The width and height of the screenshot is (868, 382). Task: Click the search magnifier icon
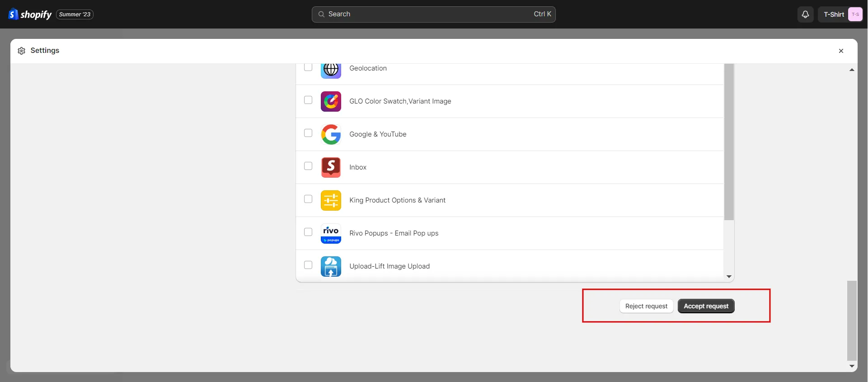pyautogui.click(x=321, y=14)
